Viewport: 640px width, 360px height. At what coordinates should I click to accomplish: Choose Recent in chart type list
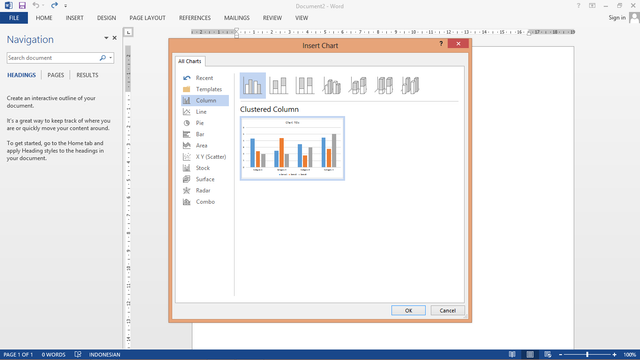click(x=204, y=78)
